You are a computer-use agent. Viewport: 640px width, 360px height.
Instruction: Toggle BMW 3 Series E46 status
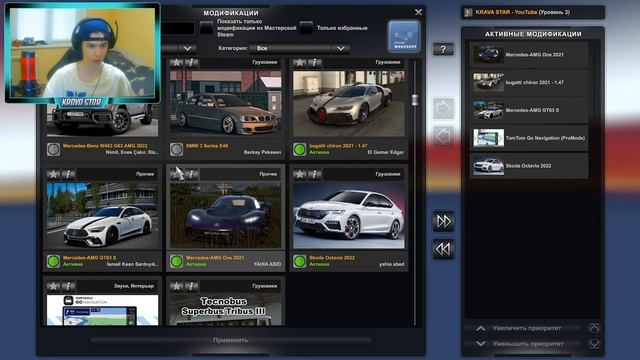coord(176,149)
